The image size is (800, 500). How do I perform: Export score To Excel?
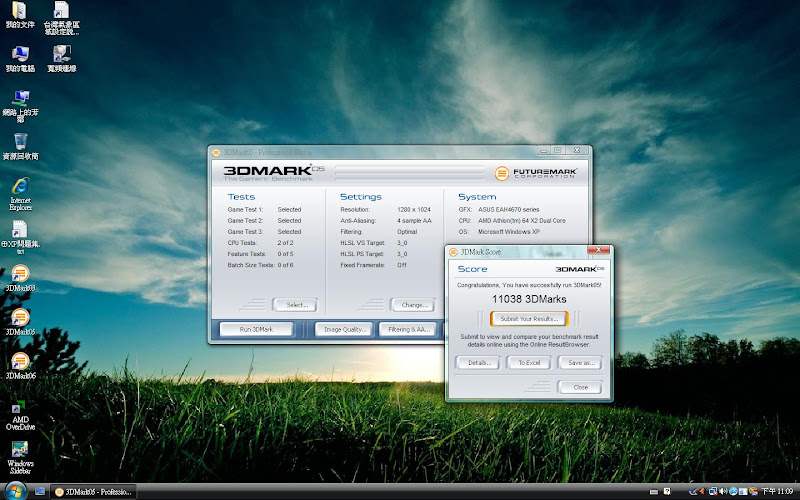(529, 363)
